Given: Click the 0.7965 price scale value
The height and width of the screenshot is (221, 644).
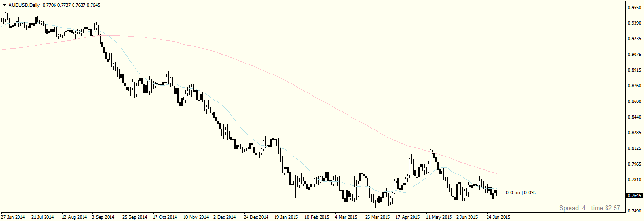Looking at the screenshot, I should coord(635,164).
